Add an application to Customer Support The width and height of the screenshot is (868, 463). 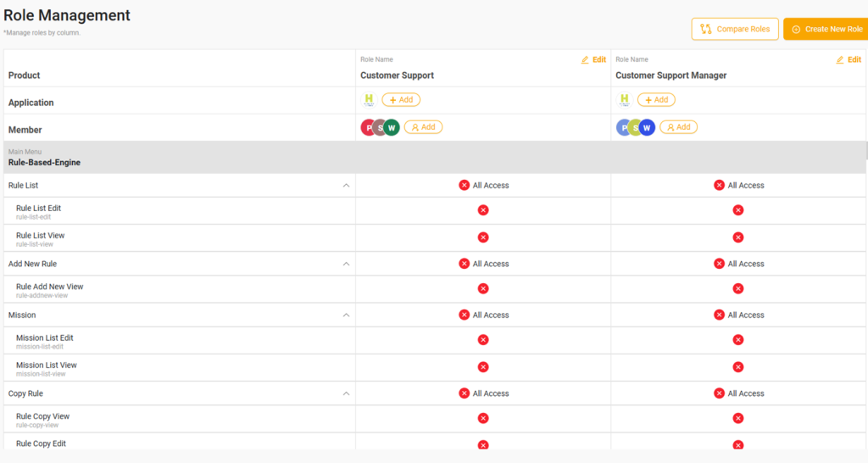pos(401,100)
